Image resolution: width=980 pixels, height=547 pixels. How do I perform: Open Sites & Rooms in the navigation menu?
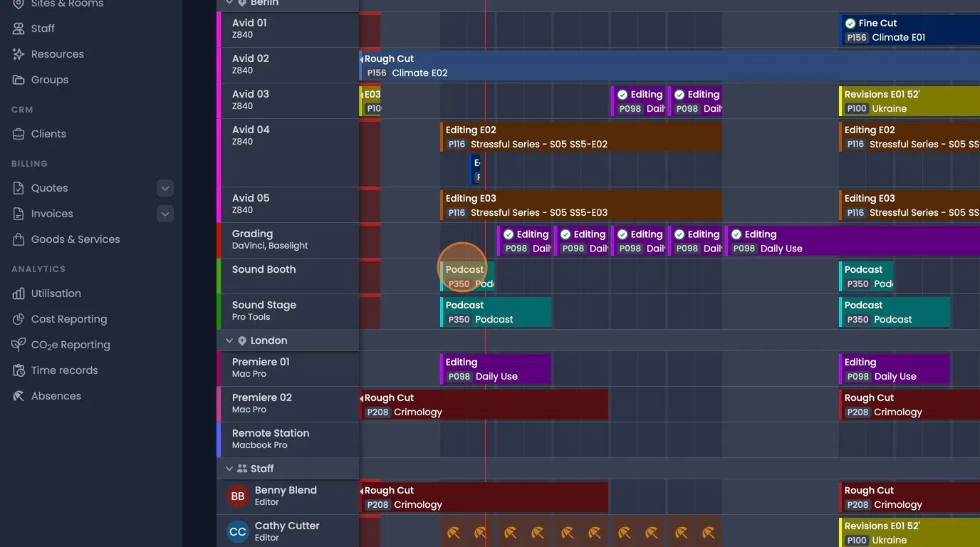click(x=20, y=5)
